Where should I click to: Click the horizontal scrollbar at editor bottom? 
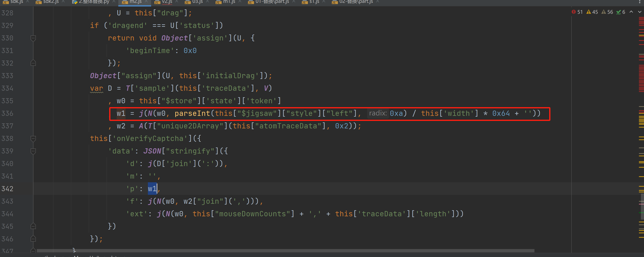point(285,251)
